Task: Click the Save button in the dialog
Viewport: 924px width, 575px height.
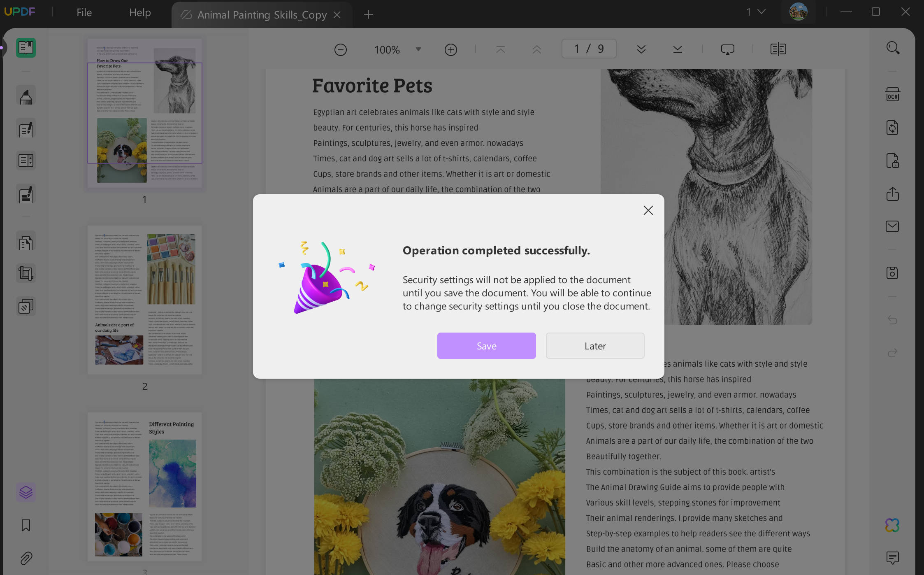Action: pyautogui.click(x=486, y=346)
